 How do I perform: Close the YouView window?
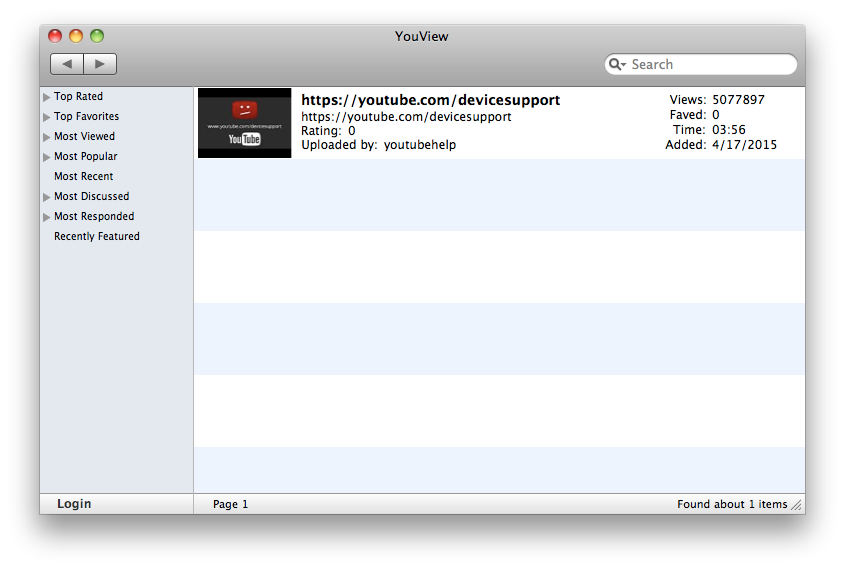click(55, 36)
